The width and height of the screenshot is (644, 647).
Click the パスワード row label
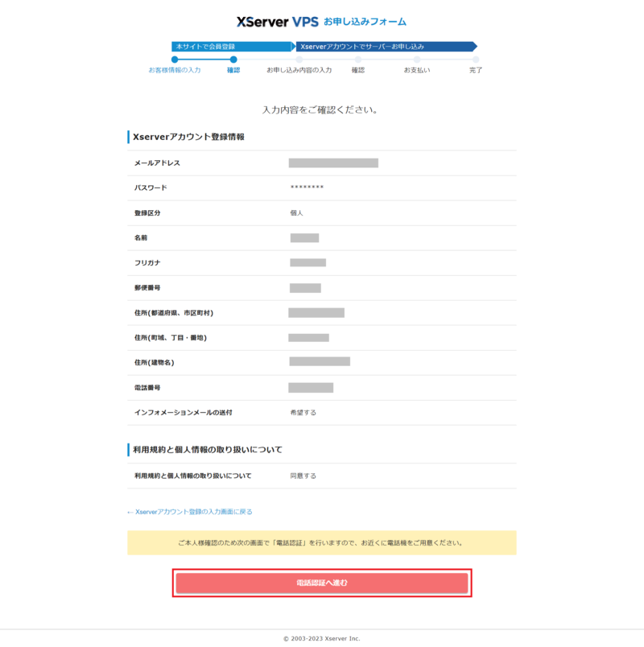(151, 188)
